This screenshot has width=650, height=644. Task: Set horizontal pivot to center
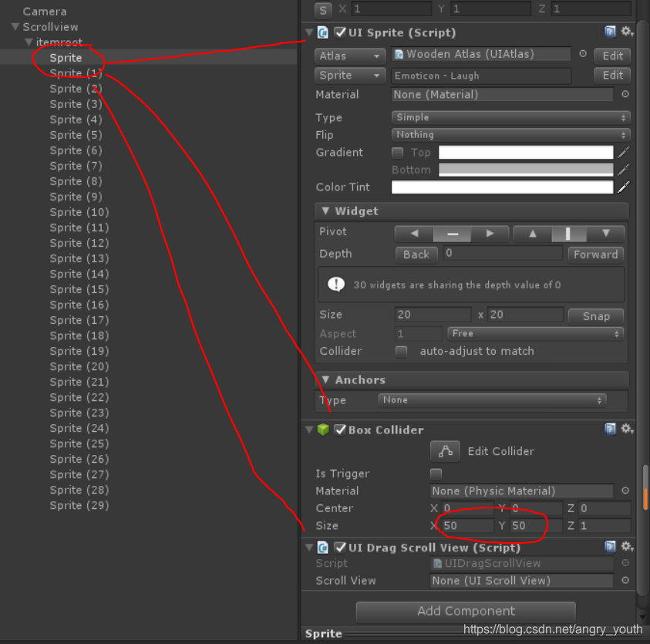pos(453,234)
